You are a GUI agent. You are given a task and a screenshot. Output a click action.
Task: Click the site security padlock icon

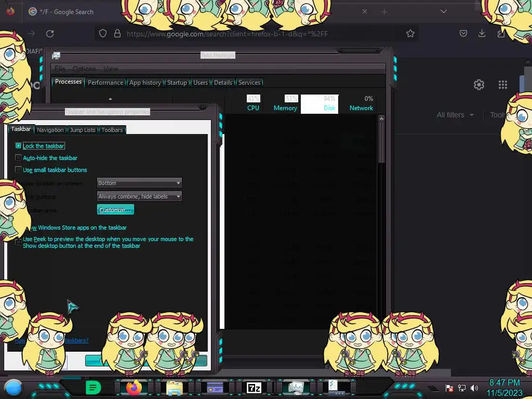(117, 34)
